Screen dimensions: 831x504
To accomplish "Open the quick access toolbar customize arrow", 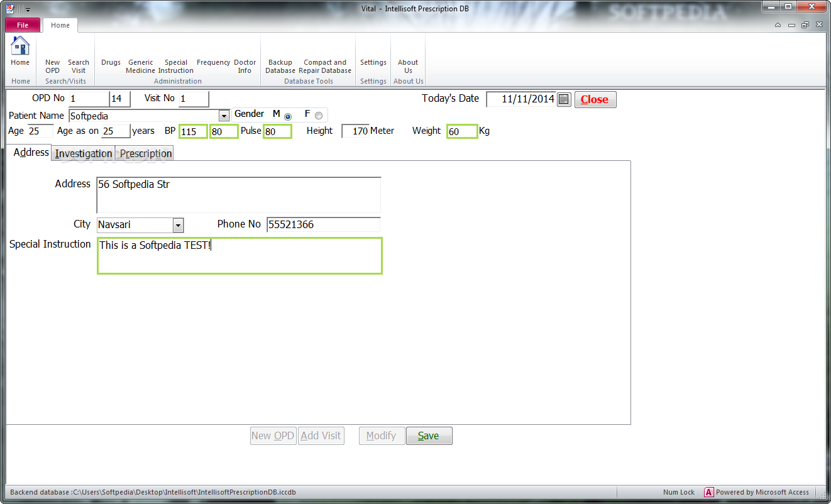I will pyautogui.click(x=28, y=9).
